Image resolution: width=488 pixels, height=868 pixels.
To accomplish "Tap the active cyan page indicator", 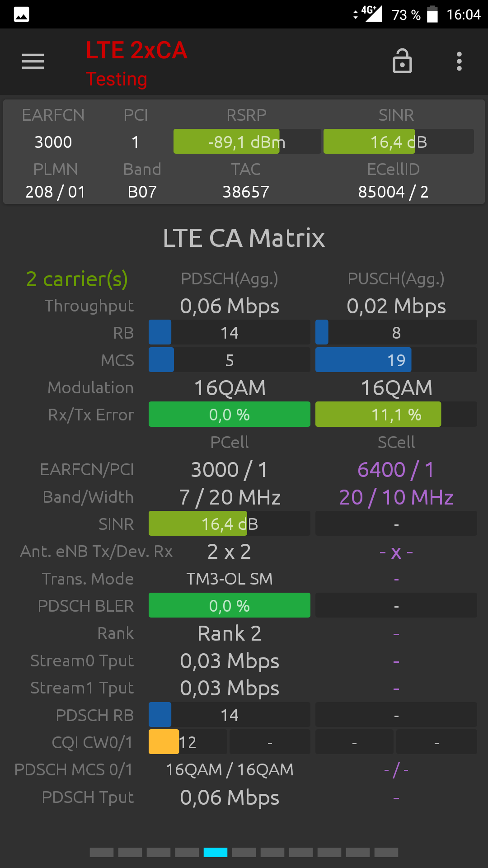I will pos(216,852).
